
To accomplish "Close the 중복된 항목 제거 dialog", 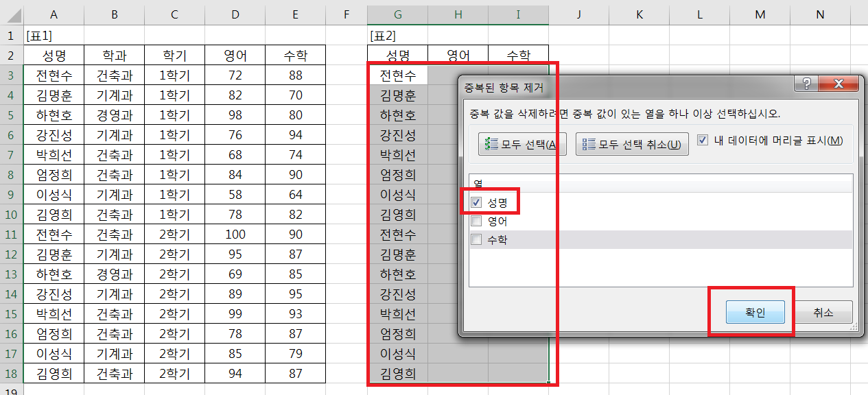I will click(838, 84).
